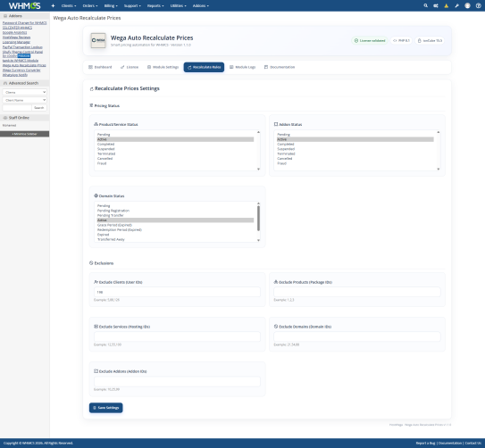Image resolution: width=485 pixels, height=448 pixels.
Task: Click the Advanced Search sidebar header icon
Action: pos(5,83)
